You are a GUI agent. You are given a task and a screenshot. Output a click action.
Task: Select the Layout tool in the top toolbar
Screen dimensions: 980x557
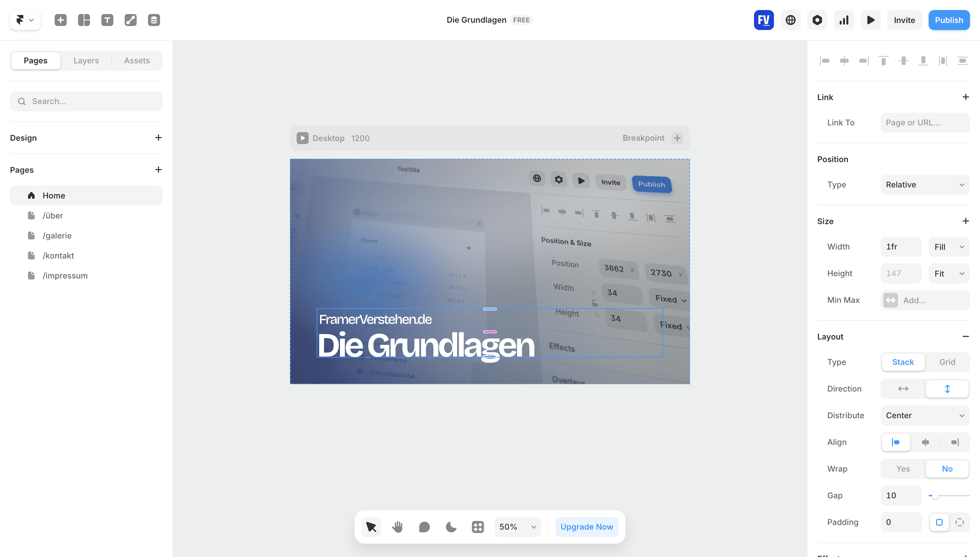pyautogui.click(x=83, y=20)
